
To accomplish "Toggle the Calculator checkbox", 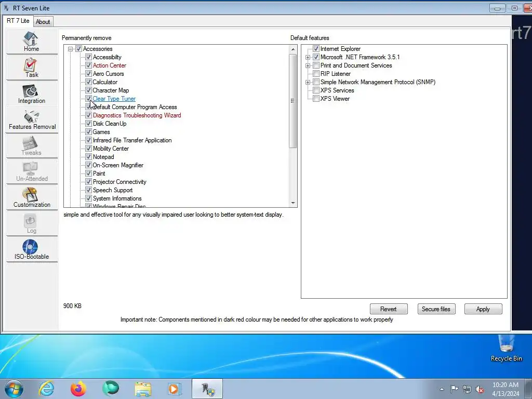I will 88,82.
